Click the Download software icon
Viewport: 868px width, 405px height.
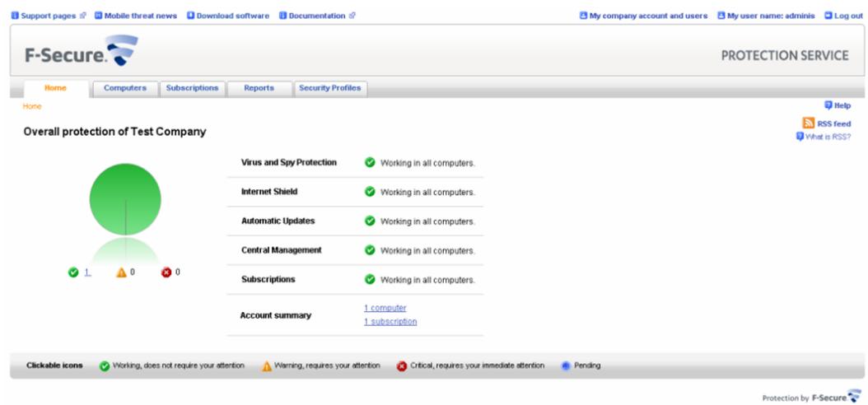pyautogui.click(x=191, y=16)
